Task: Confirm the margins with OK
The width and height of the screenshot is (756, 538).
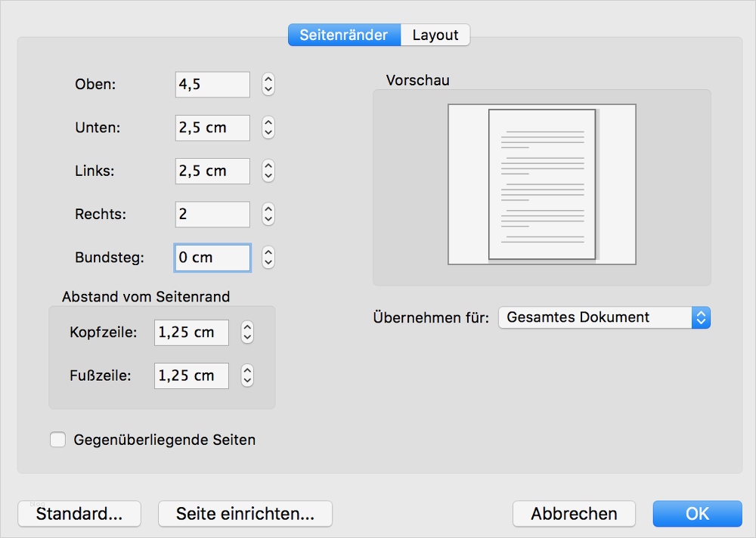Action: tap(696, 514)
